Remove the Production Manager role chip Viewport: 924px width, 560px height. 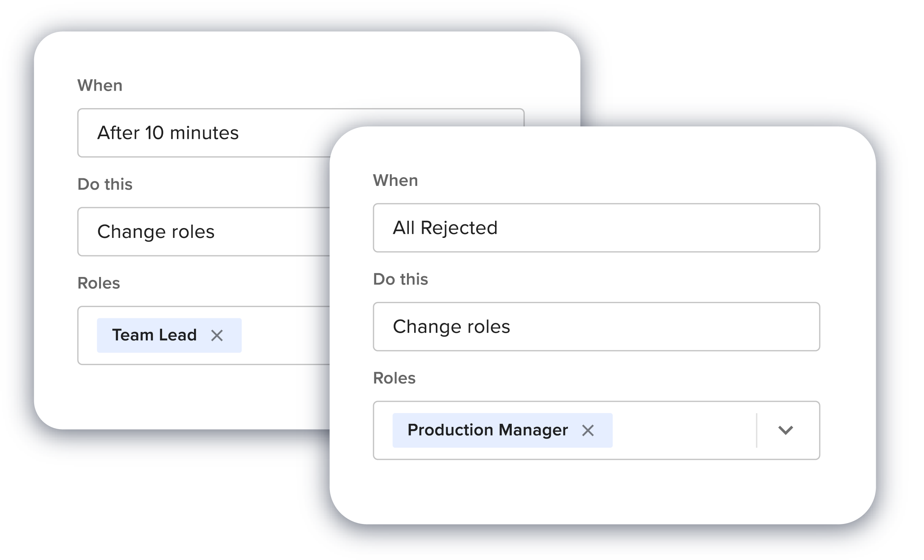pyautogui.click(x=588, y=430)
